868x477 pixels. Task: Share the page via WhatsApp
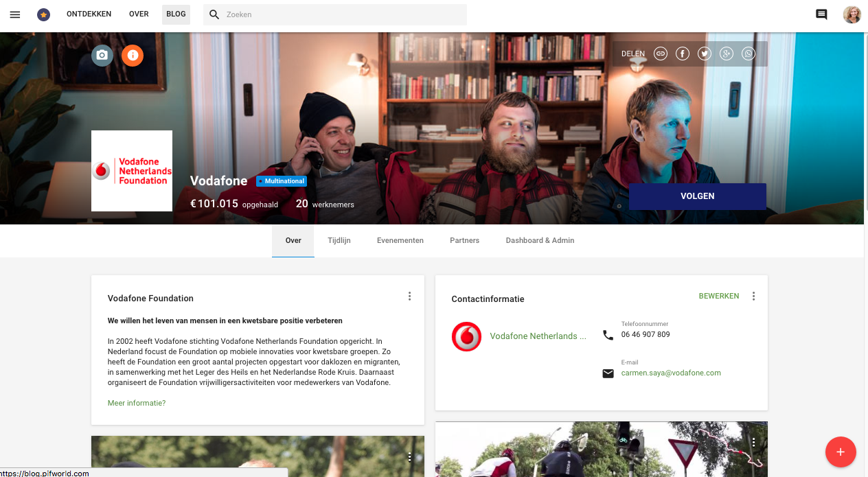(749, 54)
